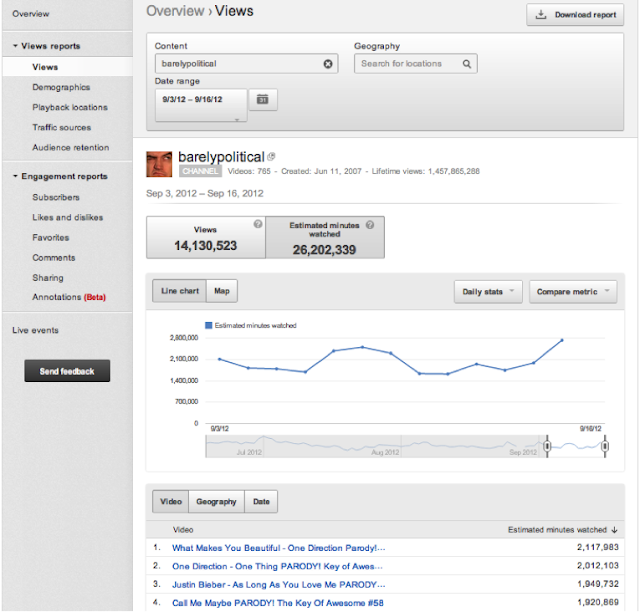The image size is (640, 612).
Task: Open the date range dropdown
Action: coord(201,105)
